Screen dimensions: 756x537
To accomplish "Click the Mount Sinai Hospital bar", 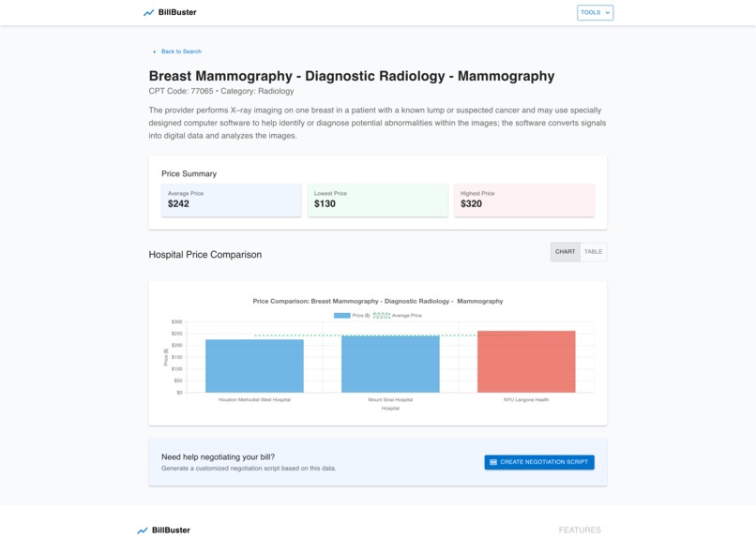I will pyautogui.click(x=390, y=365).
